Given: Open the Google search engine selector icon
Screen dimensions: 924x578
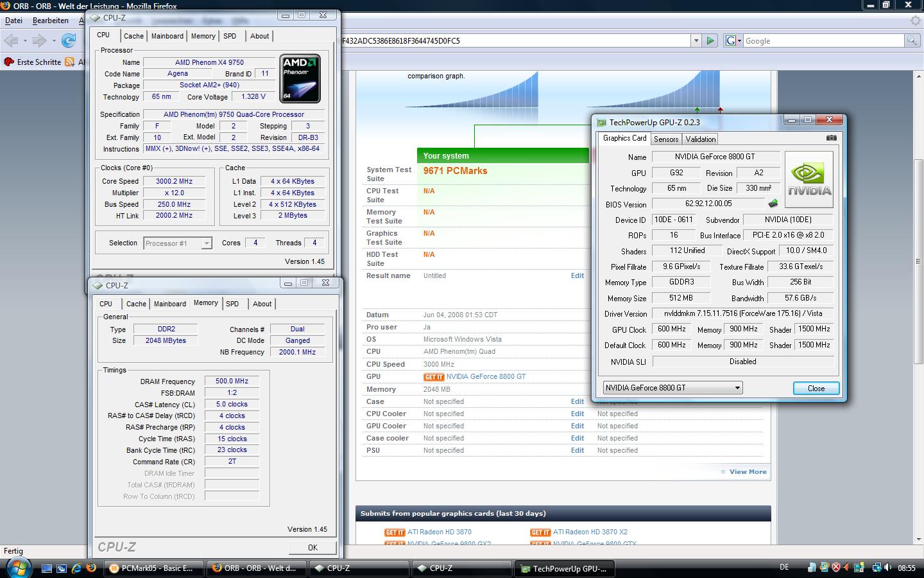Looking at the screenshot, I should pos(732,40).
